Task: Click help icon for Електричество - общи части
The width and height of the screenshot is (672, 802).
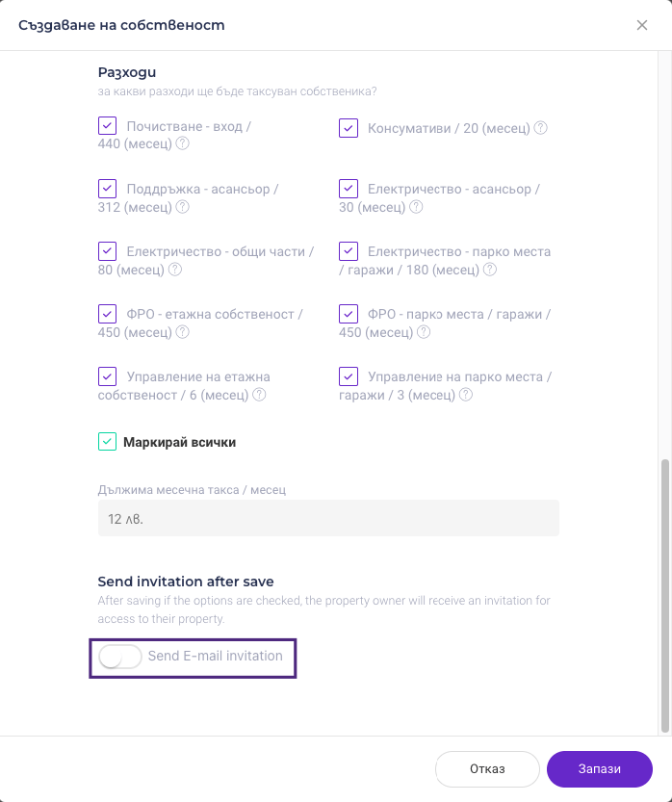Action: click(x=175, y=270)
